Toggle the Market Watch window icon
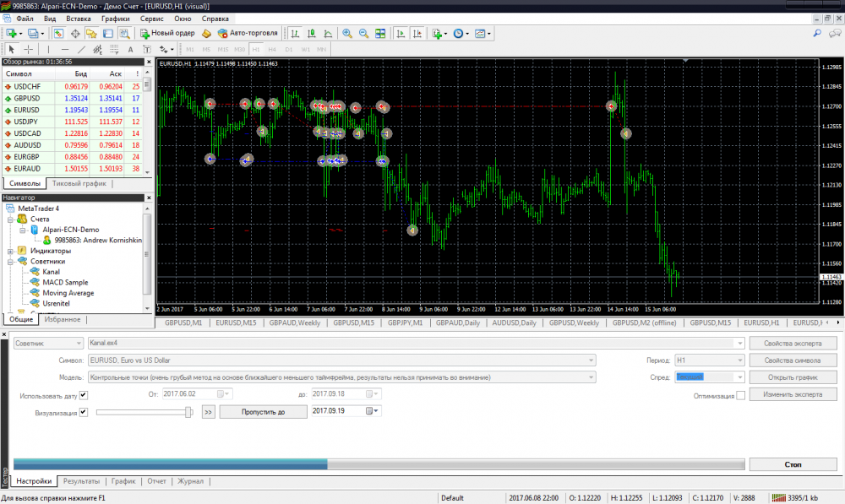The image size is (845, 504). click(59, 34)
